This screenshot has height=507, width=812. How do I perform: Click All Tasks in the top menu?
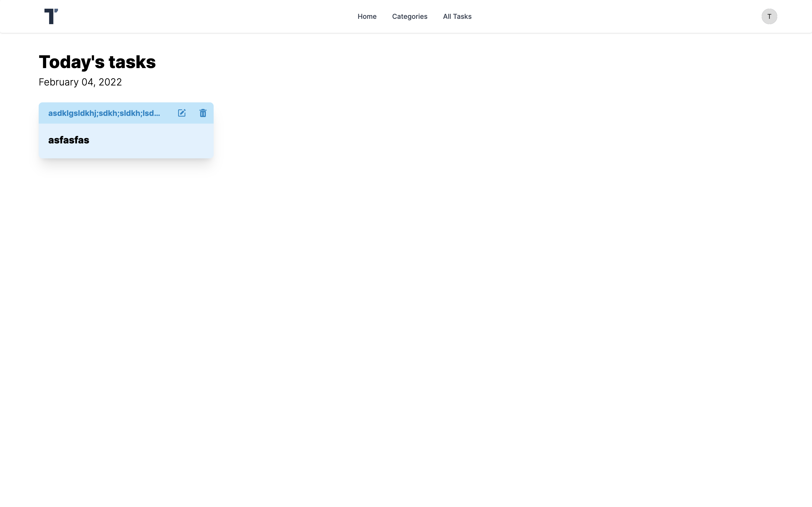click(457, 16)
